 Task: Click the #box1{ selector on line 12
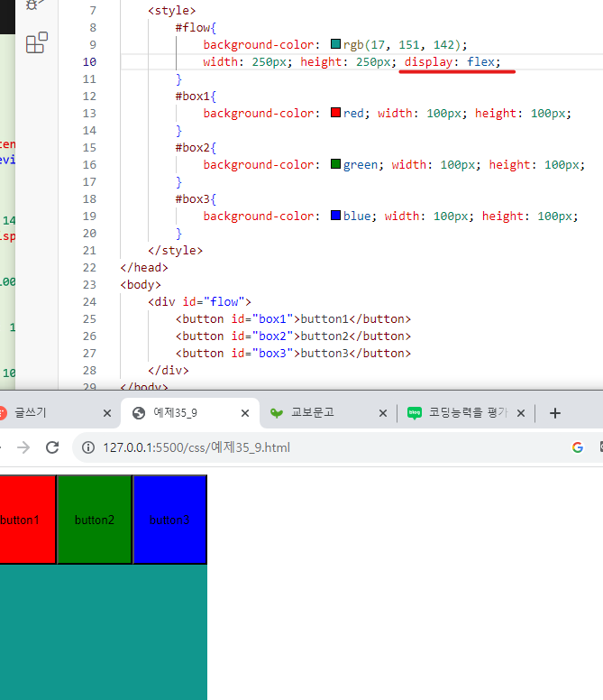[x=196, y=96]
